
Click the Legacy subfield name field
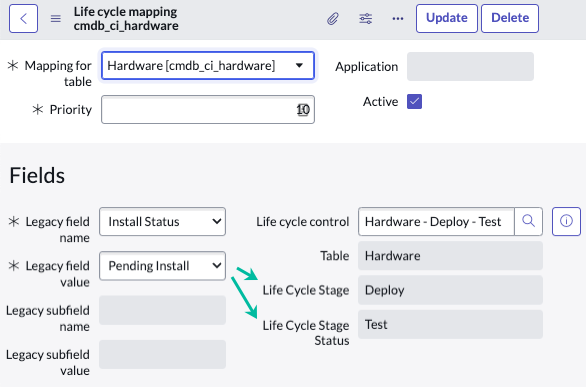(163, 310)
